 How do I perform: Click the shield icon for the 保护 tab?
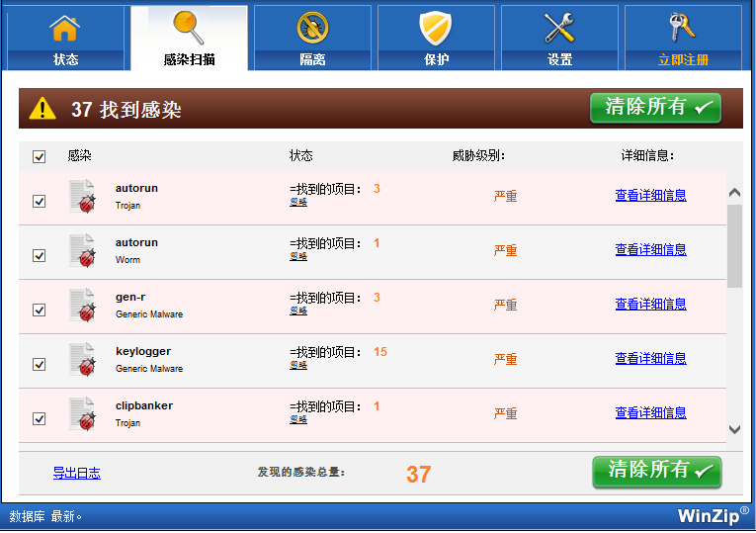[x=436, y=28]
